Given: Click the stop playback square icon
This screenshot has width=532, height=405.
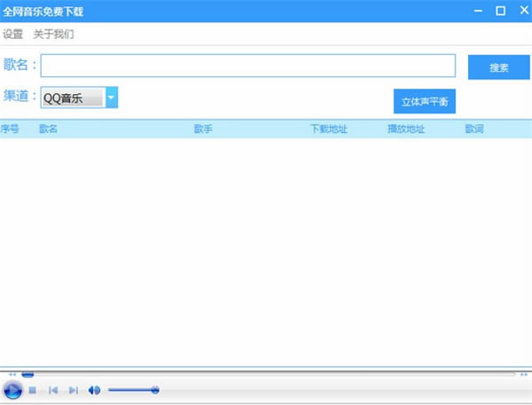Looking at the screenshot, I should pos(32,390).
